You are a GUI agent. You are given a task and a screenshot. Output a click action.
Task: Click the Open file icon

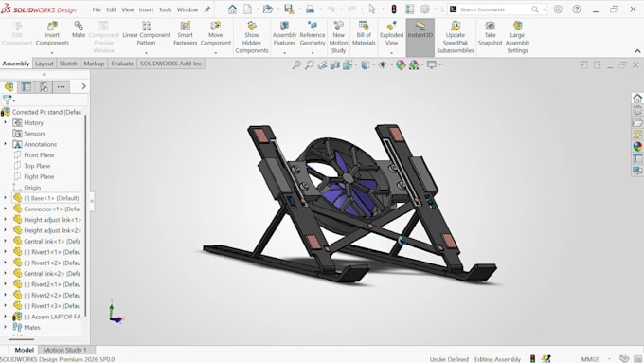[268, 9]
